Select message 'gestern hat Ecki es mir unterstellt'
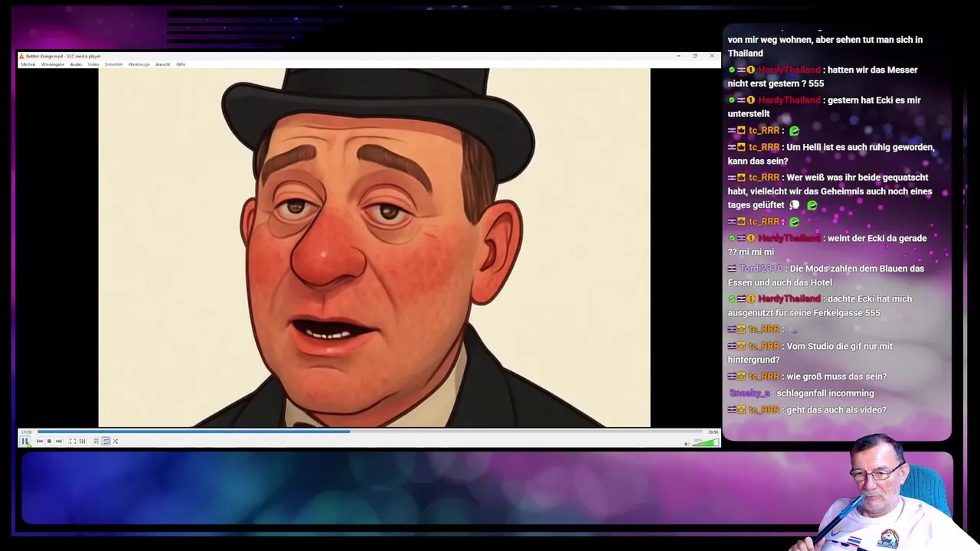 point(825,107)
